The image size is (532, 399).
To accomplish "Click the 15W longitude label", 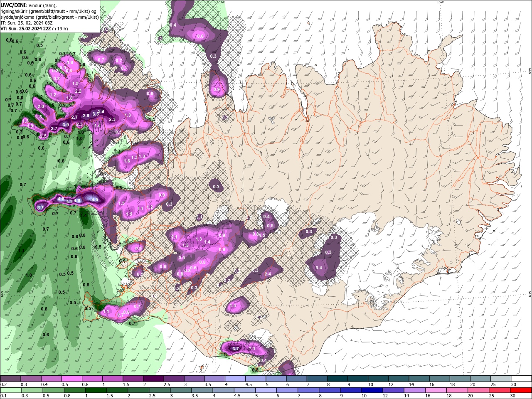I will [x=440, y=2].
